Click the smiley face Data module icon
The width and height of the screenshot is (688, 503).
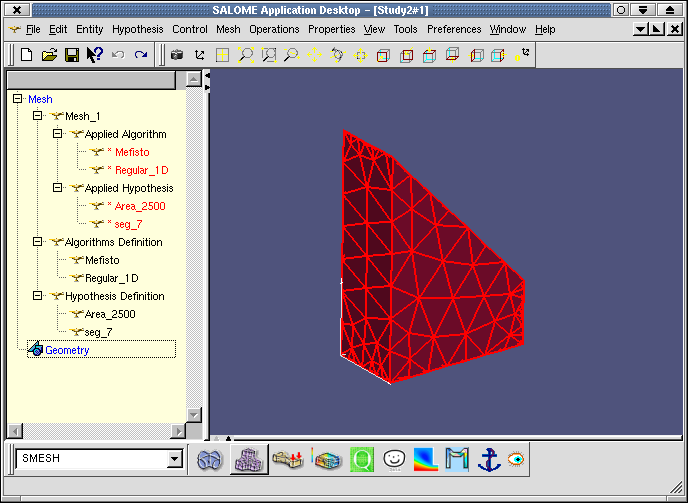tap(394, 460)
